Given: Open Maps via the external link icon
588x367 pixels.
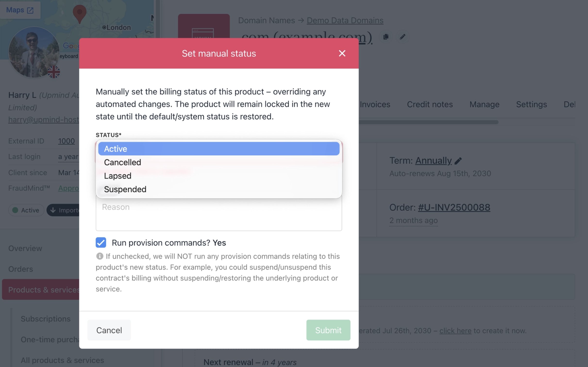Looking at the screenshot, I should click(30, 10).
